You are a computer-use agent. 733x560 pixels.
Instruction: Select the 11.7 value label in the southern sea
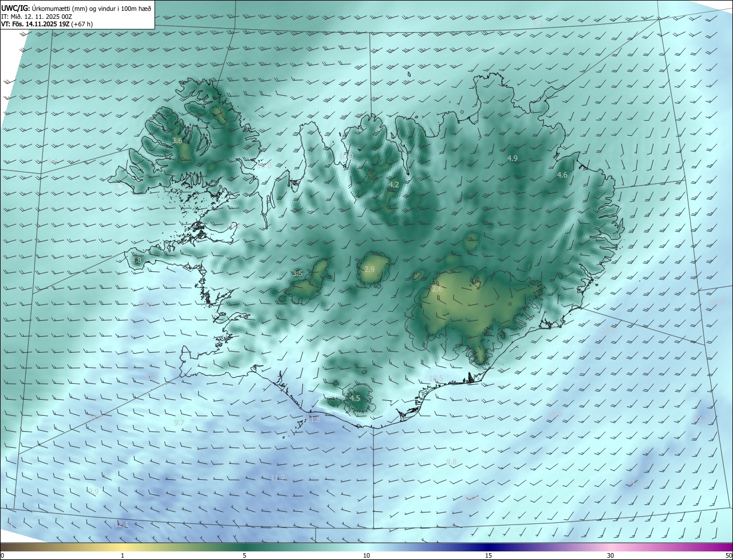point(278,478)
